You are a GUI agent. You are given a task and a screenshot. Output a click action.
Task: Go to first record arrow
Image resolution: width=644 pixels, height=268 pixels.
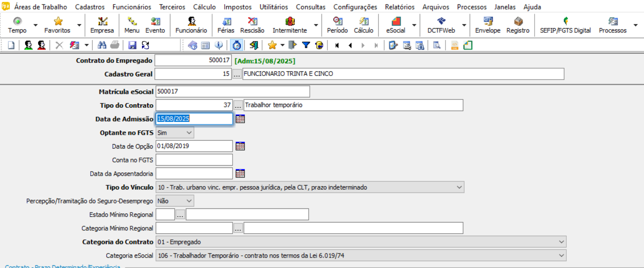337,45
